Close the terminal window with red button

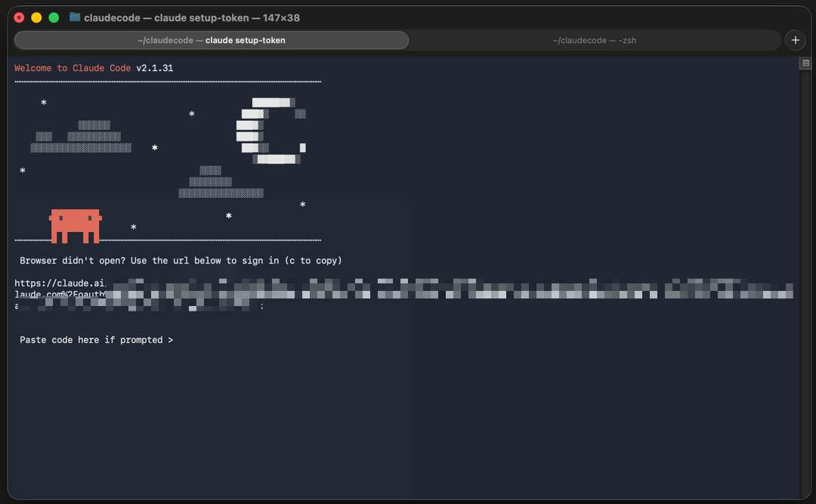(19, 17)
